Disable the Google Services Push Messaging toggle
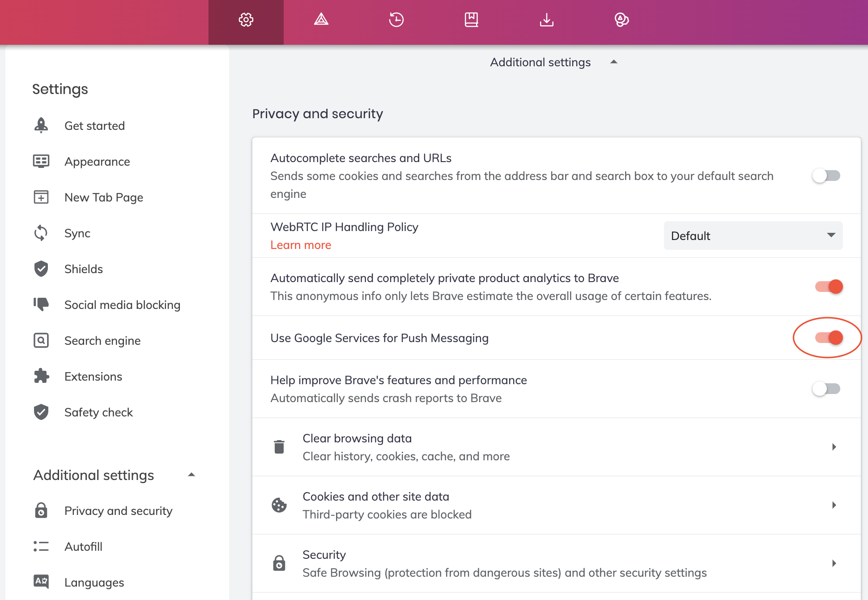 pyautogui.click(x=829, y=338)
